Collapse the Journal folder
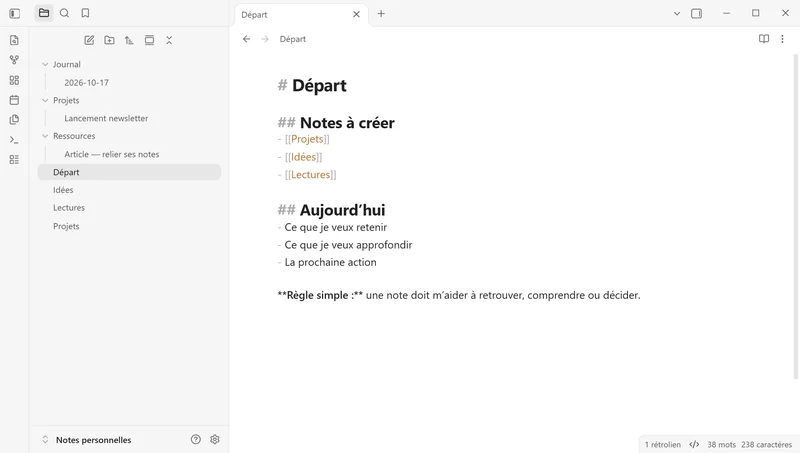This screenshot has width=800, height=453. (x=45, y=64)
